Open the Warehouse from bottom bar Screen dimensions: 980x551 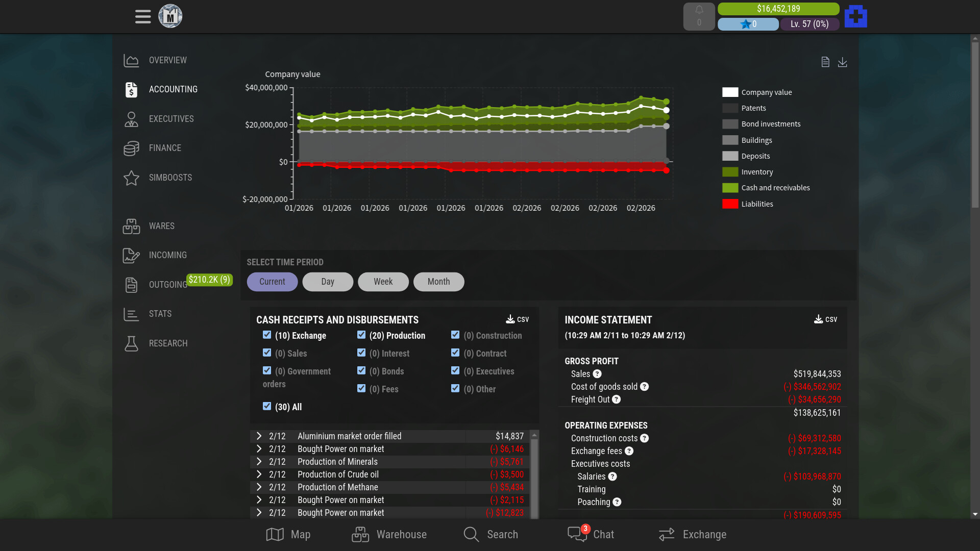pyautogui.click(x=389, y=534)
